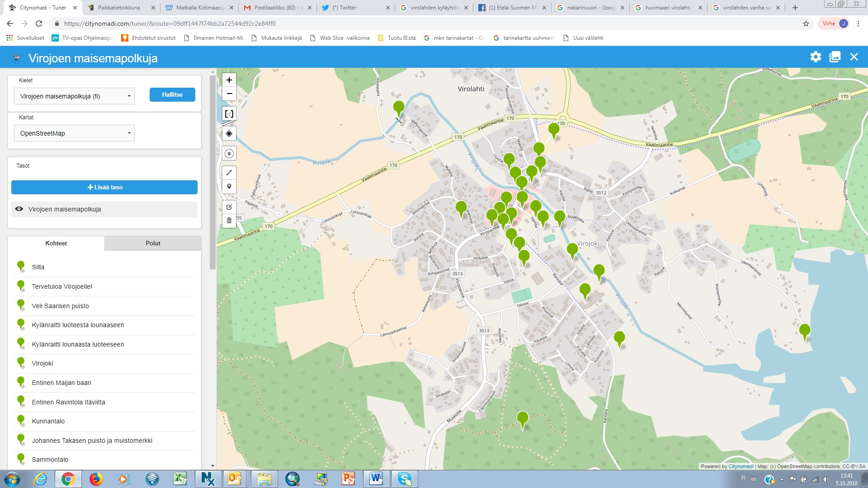Click map marker near Museotie forest
868x488 pixels.
523,419
